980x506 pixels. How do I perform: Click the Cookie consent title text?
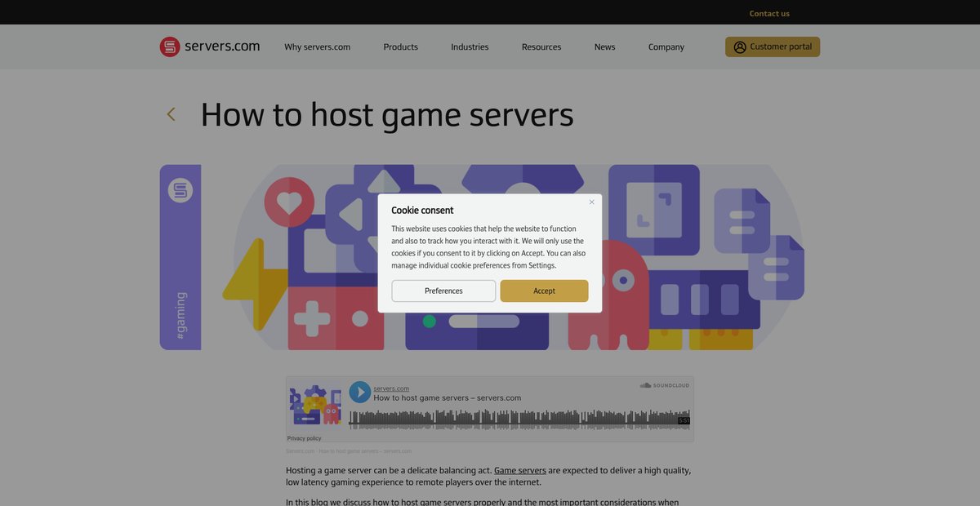(422, 211)
